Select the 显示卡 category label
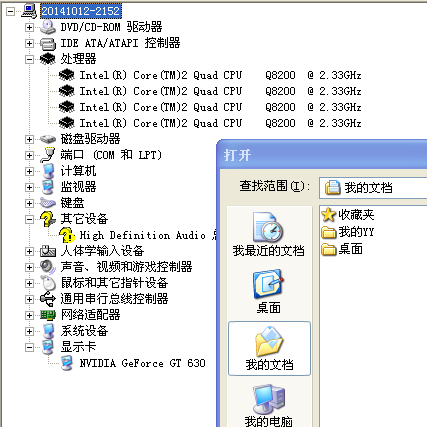The height and width of the screenshot is (427, 427). click(x=78, y=347)
